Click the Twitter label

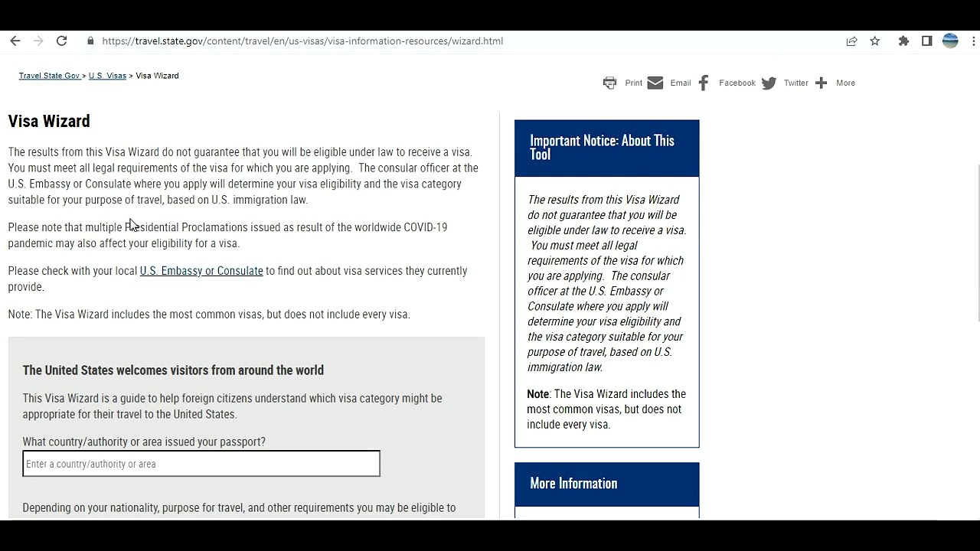tap(796, 83)
